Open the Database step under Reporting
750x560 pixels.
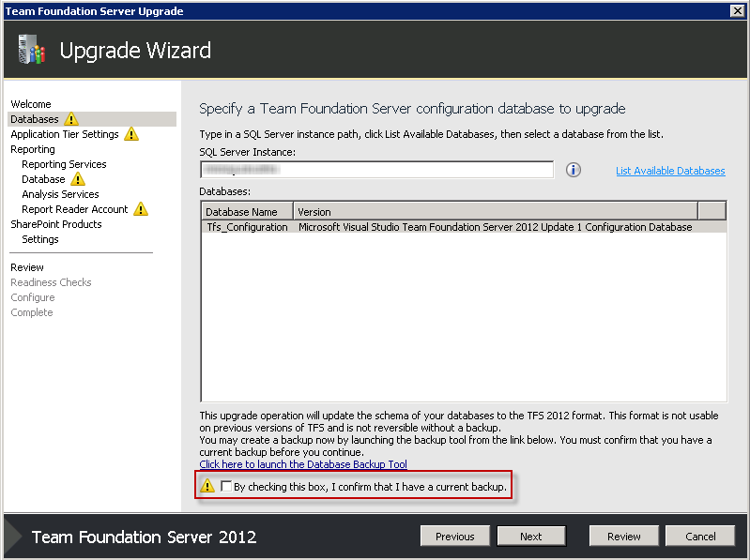pos(43,179)
